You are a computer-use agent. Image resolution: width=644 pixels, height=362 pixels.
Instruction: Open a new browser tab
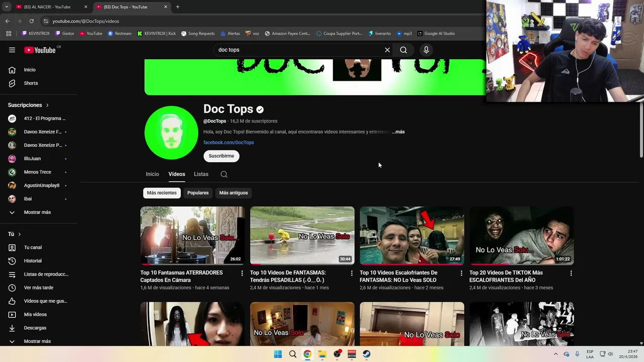178,7
